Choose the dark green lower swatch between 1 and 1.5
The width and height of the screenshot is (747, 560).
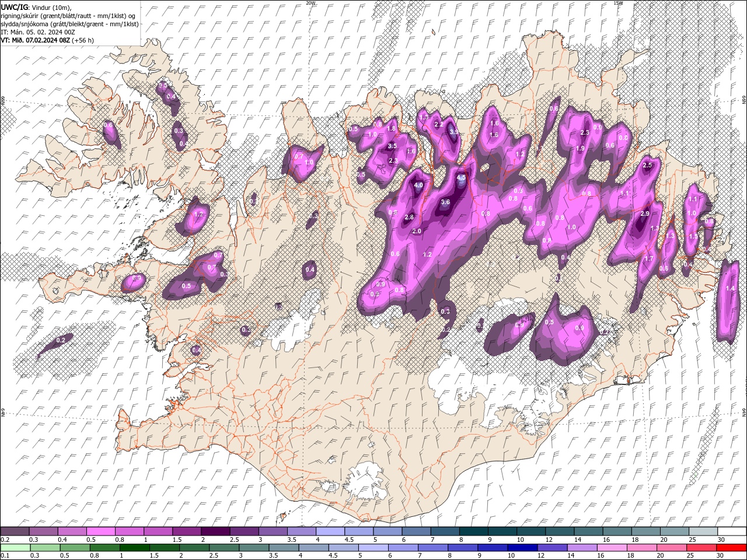135,548
